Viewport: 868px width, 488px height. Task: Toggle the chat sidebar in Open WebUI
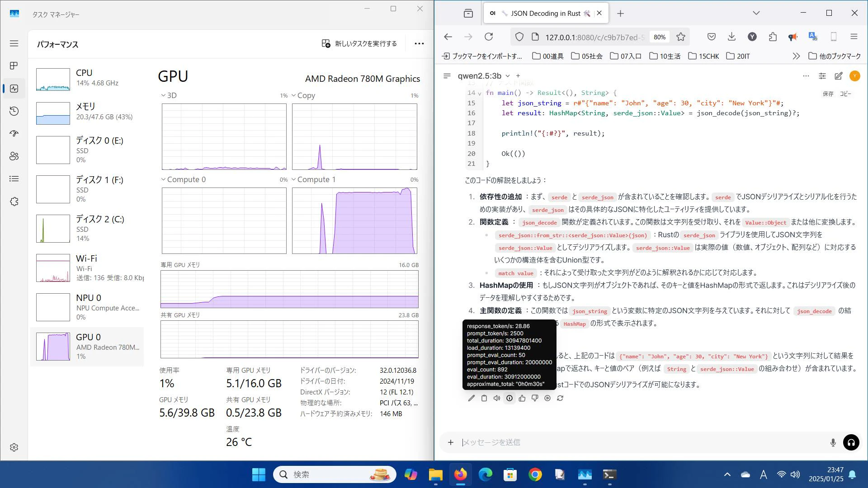pyautogui.click(x=447, y=76)
